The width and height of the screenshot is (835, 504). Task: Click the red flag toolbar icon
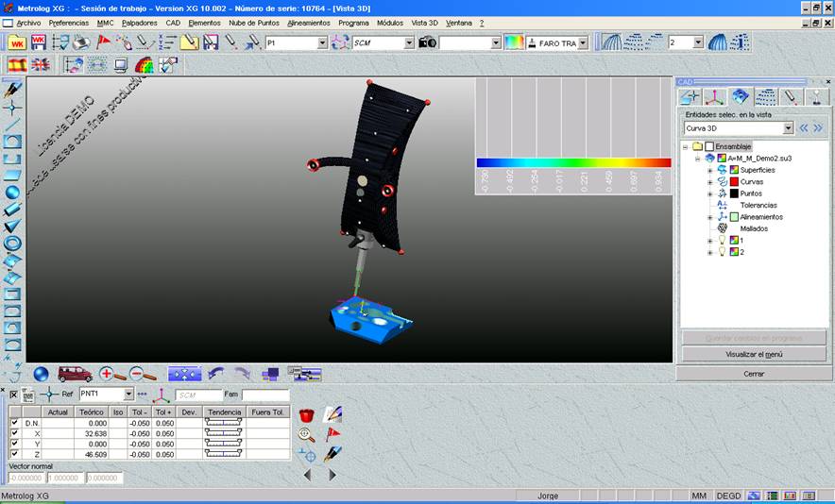tap(103, 42)
